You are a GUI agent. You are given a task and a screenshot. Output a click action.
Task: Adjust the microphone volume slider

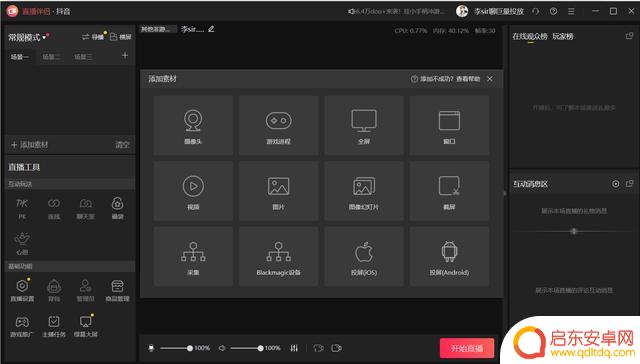tap(176, 348)
